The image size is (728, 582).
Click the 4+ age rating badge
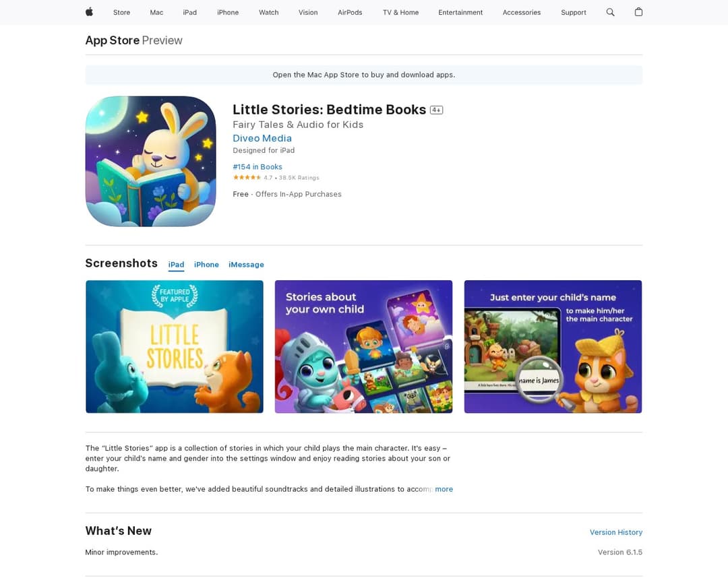(436, 110)
